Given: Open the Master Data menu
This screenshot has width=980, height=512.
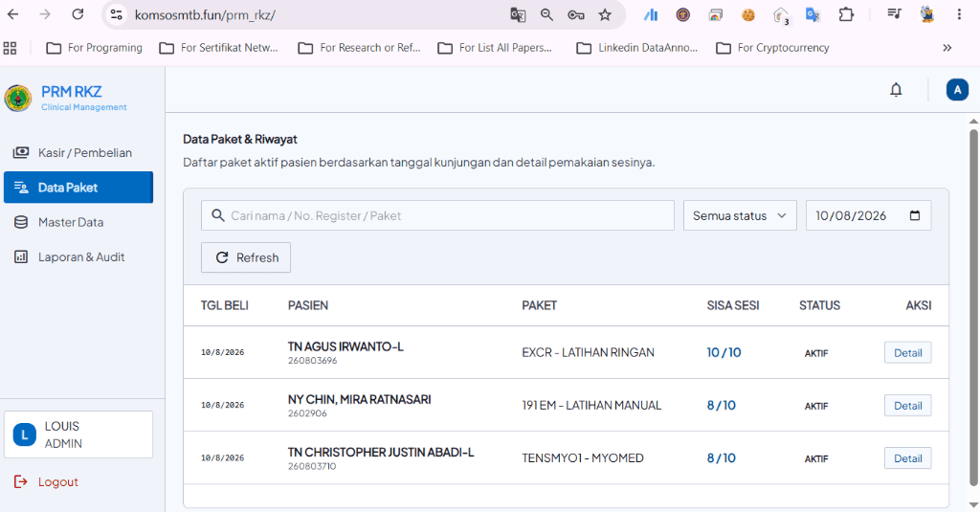Looking at the screenshot, I should (78, 222).
